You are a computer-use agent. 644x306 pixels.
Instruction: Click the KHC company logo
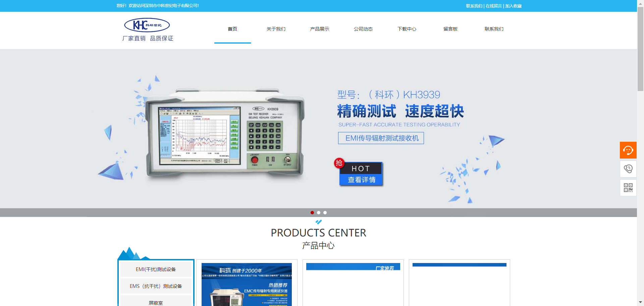pos(147,25)
